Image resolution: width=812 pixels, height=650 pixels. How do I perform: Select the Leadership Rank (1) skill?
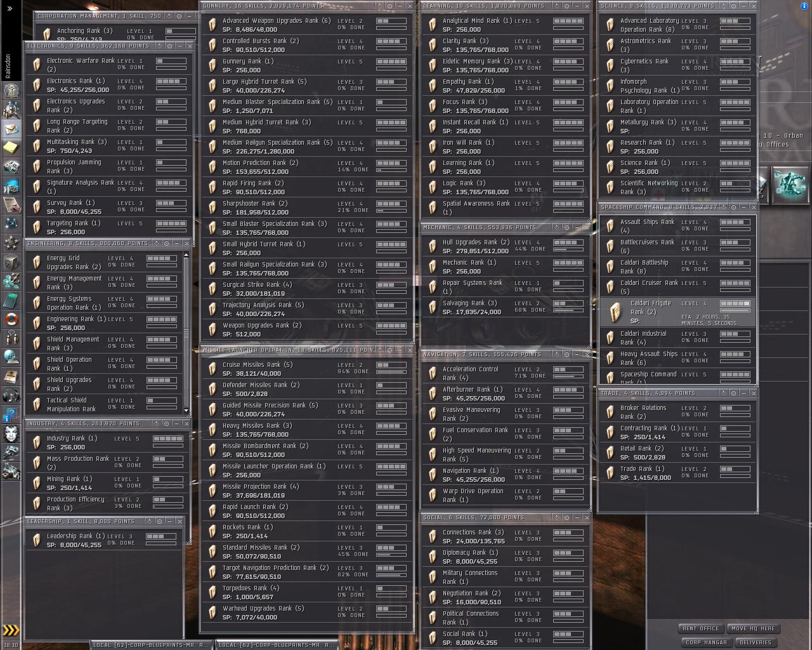pyautogui.click(x=104, y=540)
